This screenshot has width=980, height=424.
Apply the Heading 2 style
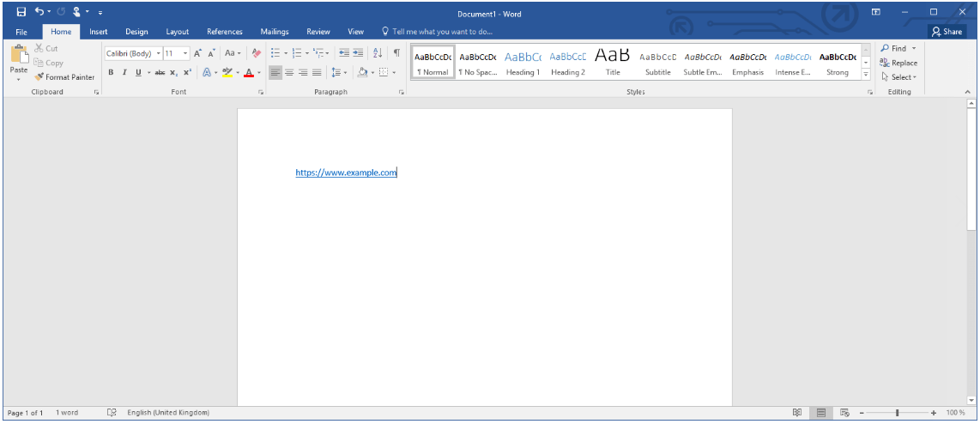(568, 62)
